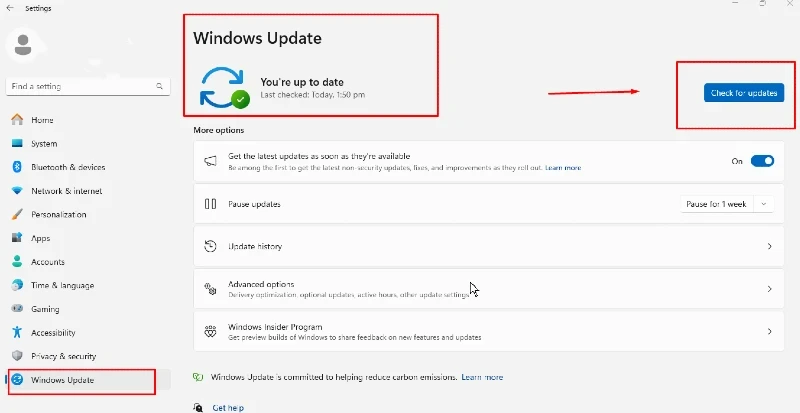Open the user profile avatar
The image size is (800, 413).
(x=23, y=45)
